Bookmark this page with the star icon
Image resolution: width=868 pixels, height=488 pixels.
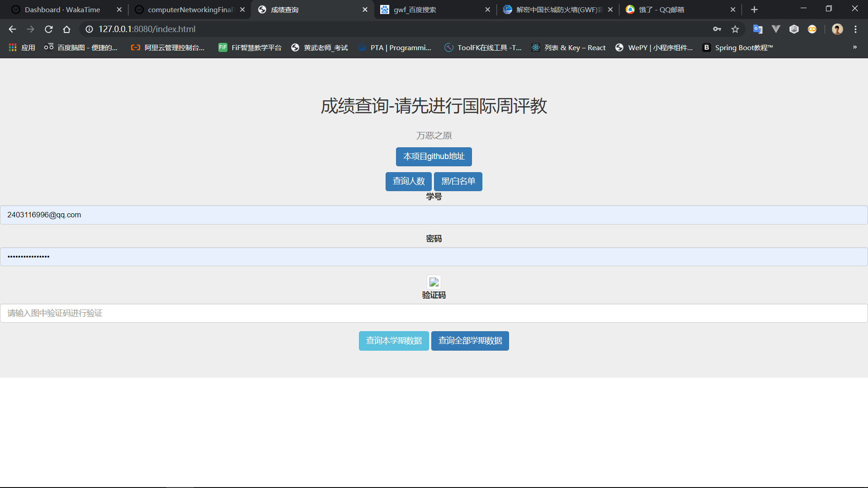point(735,29)
